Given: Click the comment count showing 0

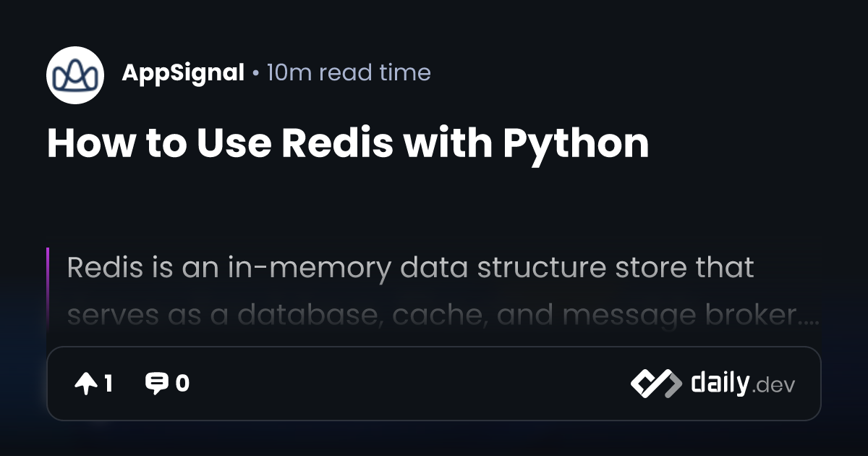Looking at the screenshot, I should tap(182, 384).
